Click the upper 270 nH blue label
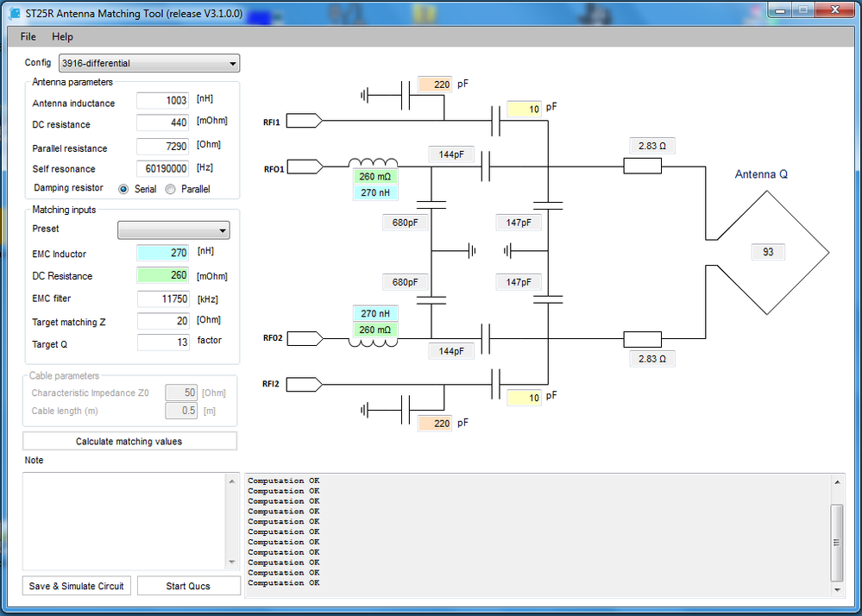The width and height of the screenshot is (862, 616). (375, 193)
